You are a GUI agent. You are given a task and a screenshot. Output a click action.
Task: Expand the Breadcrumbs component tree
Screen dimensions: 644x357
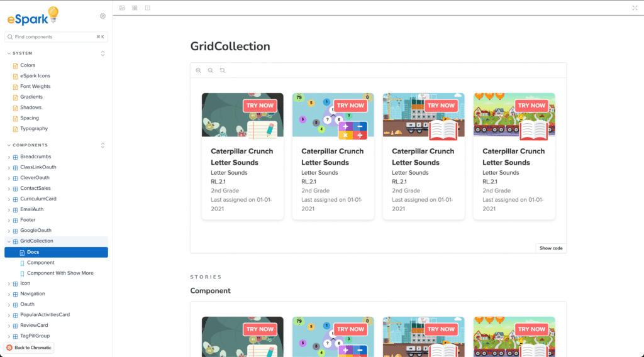[9, 157]
